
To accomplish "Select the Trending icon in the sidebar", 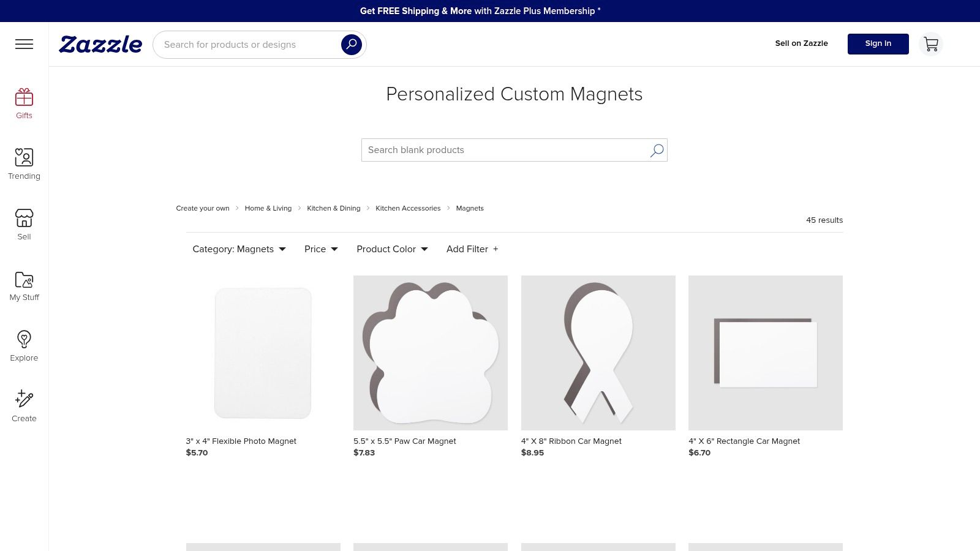I will click(24, 163).
